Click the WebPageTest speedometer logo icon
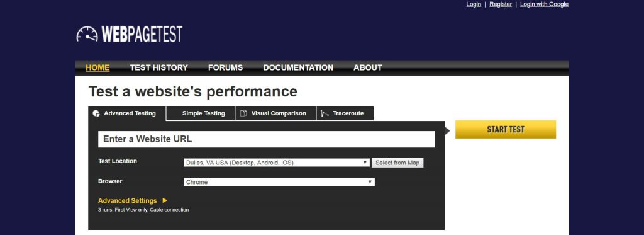 pos(87,34)
